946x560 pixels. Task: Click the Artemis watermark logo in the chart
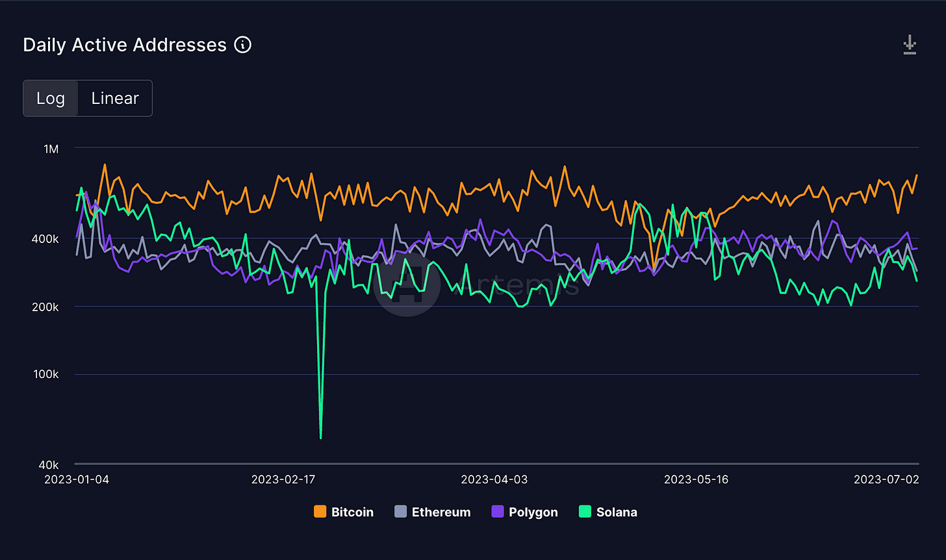pyautogui.click(x=407, y=284)
